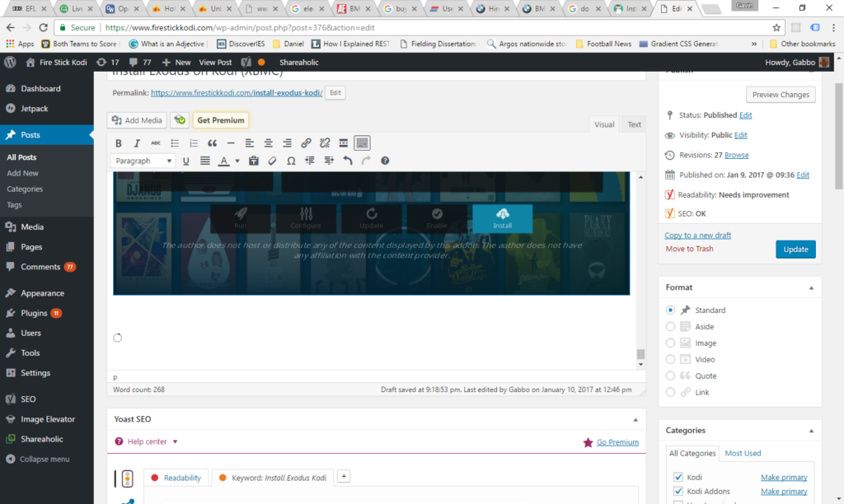
Task: Clear formatting with eraser icon
Action: click(x=272, y=161)
